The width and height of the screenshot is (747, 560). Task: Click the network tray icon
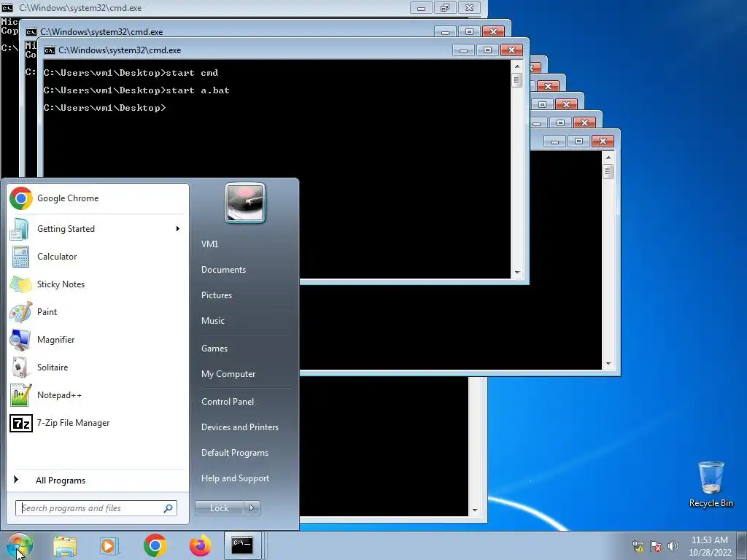click(x=638, y=546)
